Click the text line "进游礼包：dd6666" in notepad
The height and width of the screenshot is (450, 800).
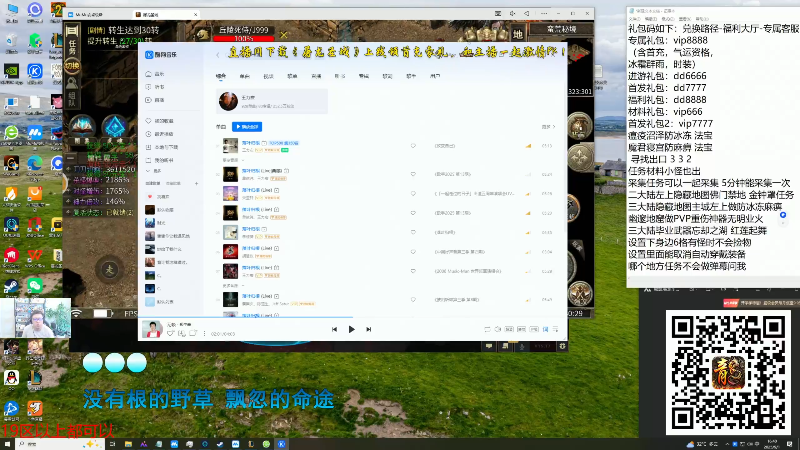(667, 76)
